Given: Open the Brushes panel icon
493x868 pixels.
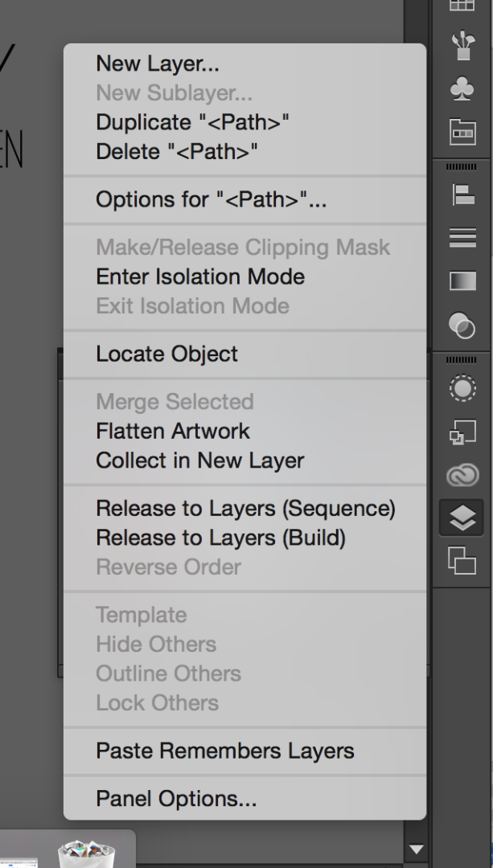Looking at the screenshot, I should (462, 45).
